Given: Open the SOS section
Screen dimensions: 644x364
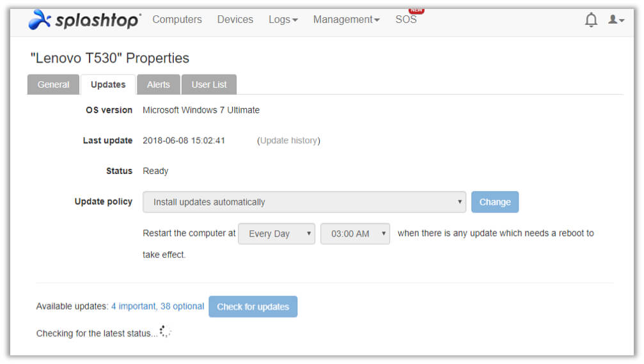Looking at the screenshot, I should [x=406, y=19].
